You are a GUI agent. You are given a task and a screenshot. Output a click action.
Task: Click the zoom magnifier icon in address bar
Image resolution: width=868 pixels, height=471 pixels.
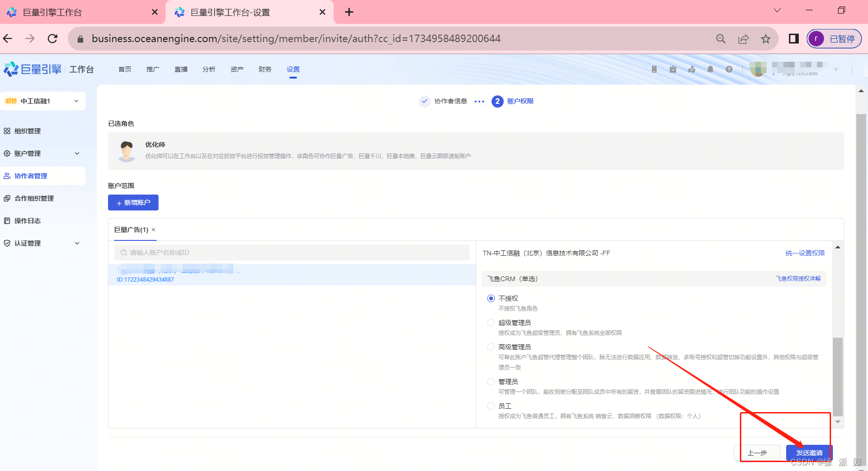(721, 39)
